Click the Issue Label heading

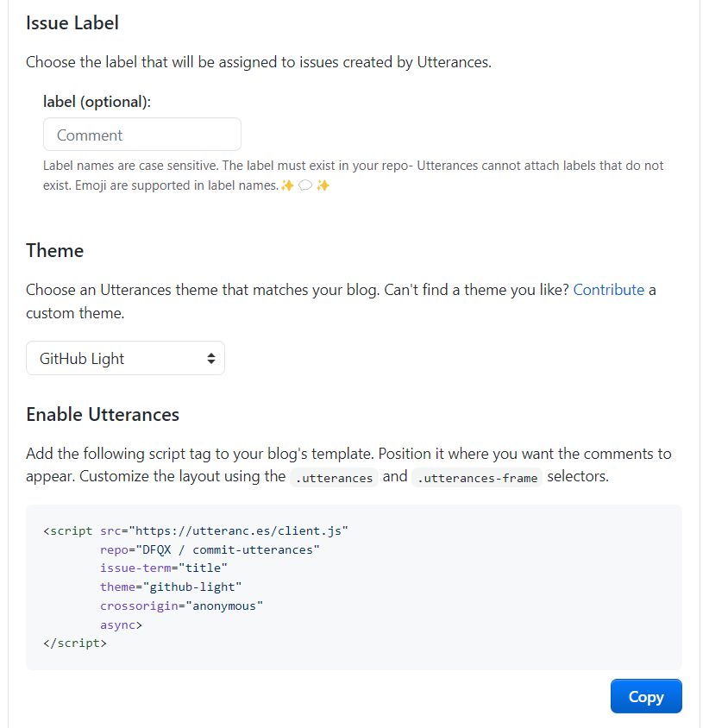click(72, 22)
